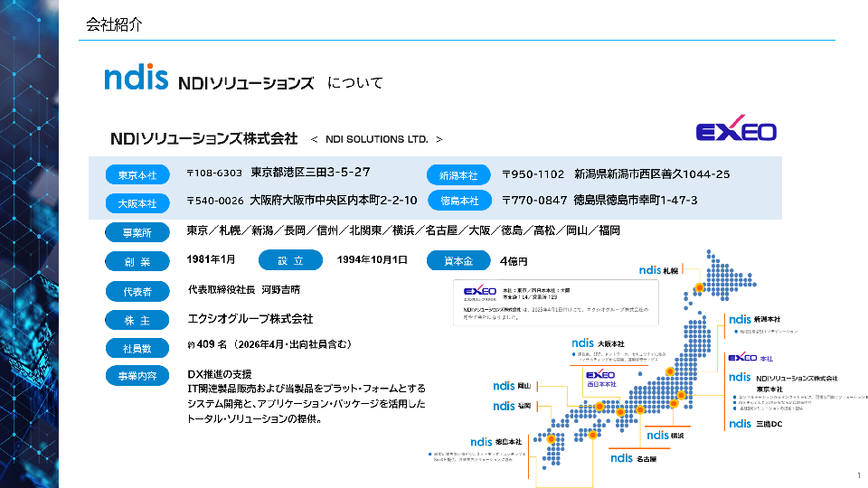This screenshot has height=488, width=868.
Task: Click the EXEO 本社 map label
Action: click(x=750, y=358)
